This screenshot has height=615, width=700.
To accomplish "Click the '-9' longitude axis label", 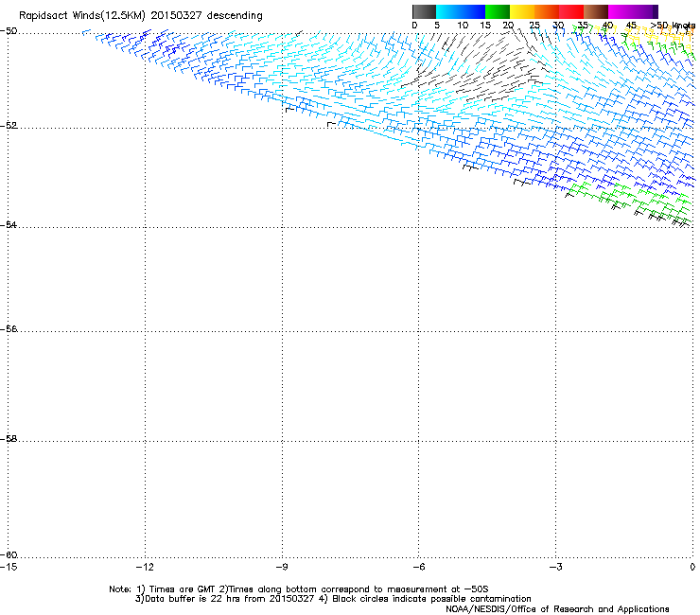I will pos(281,567).
